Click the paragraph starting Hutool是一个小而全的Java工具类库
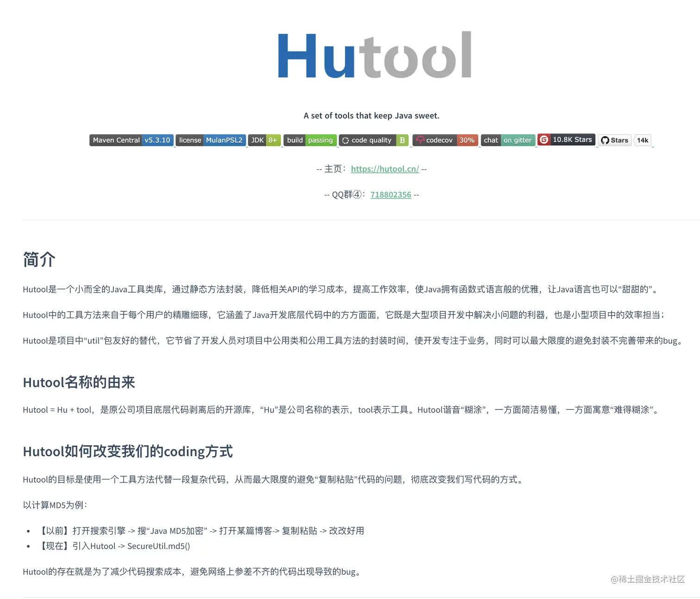Screen dimensions: 700x599 (x=341, y=289)
